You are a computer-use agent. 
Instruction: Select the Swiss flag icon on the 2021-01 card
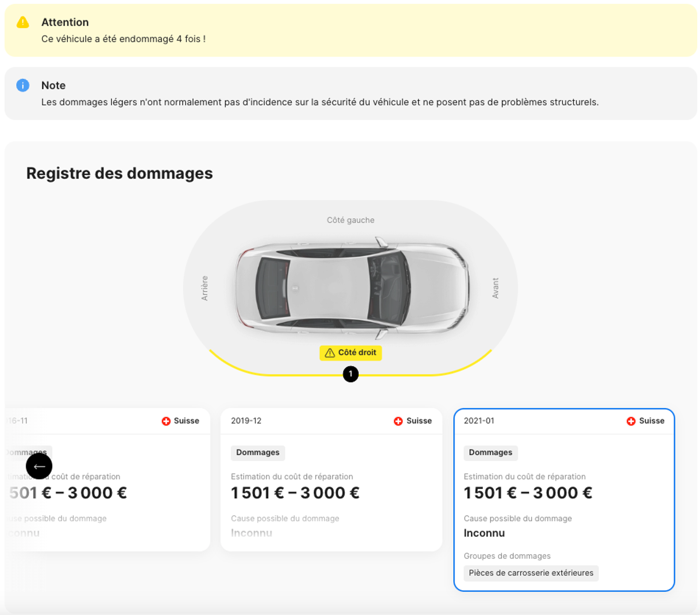pyautogui.click(x=631, y=421)
